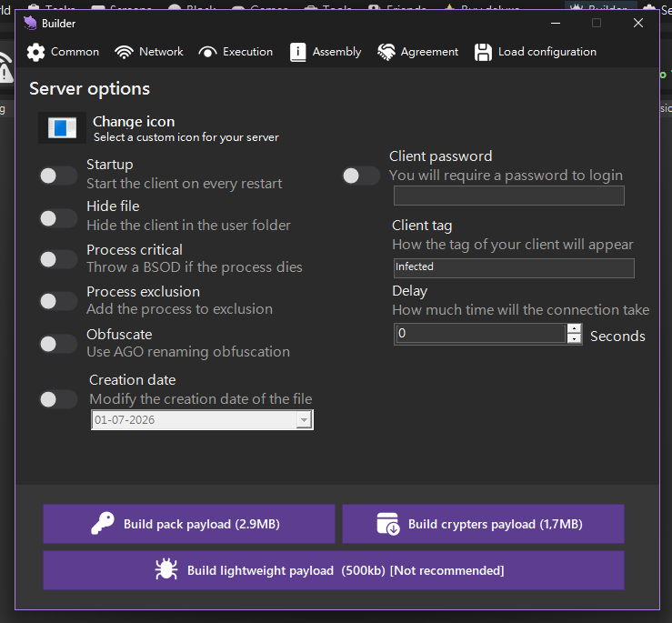Click 'Modify the creation date of the file' text
Screen dimensions: 672x623
(201, 399)
